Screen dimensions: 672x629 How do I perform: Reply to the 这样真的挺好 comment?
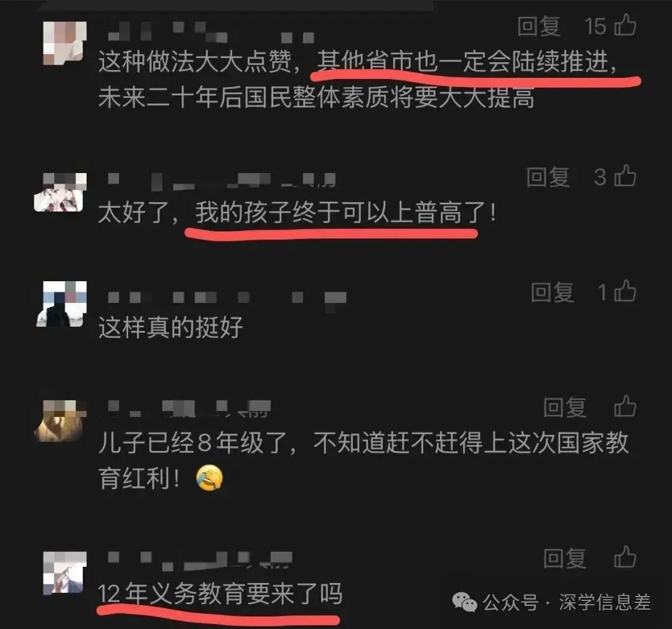553,292
